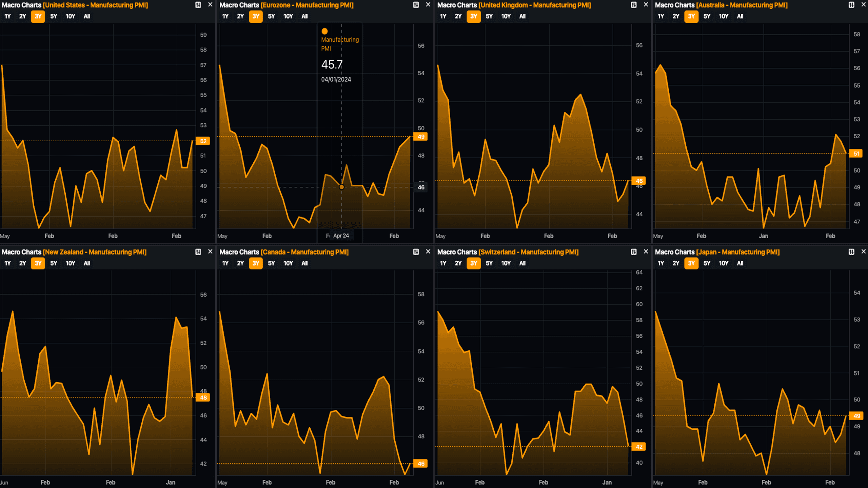Close the United Kingdom Manufacturing PMI panel

(646, 5)
